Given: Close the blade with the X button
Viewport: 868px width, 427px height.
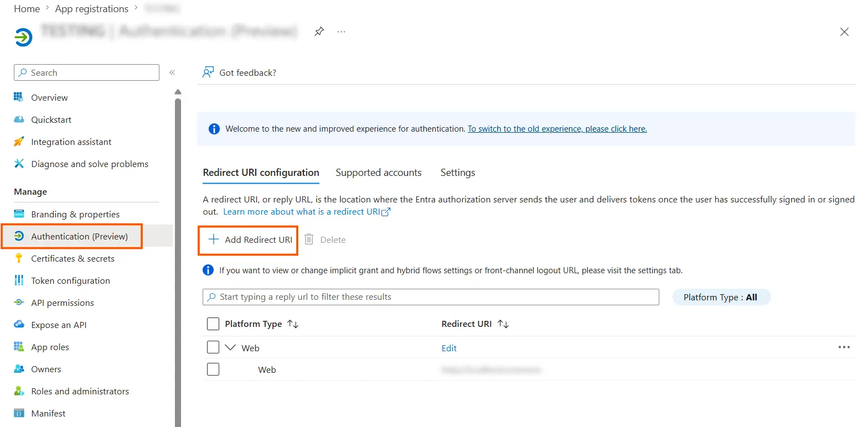Looking at the screenshot, I should [844, 32].
